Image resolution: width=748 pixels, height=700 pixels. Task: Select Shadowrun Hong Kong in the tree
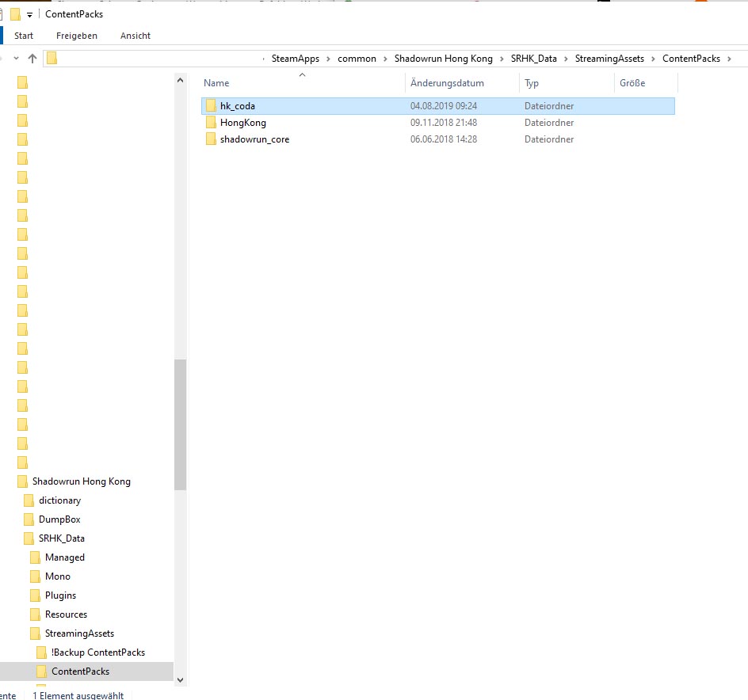[x=81, y=481]
